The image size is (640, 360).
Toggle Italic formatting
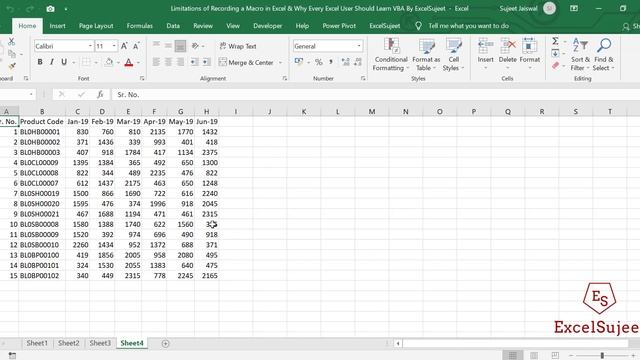point(52,62)
